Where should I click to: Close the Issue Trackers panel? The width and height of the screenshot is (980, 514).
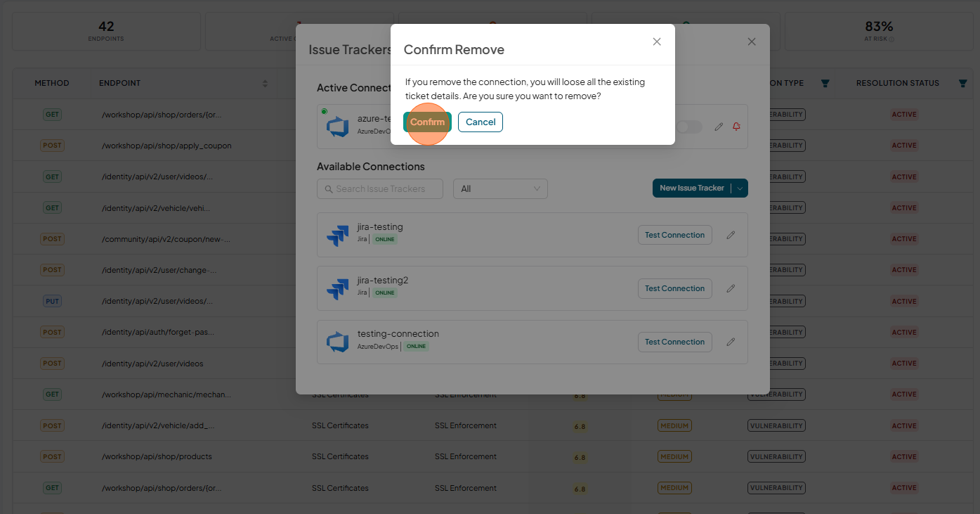coord(752,41)
